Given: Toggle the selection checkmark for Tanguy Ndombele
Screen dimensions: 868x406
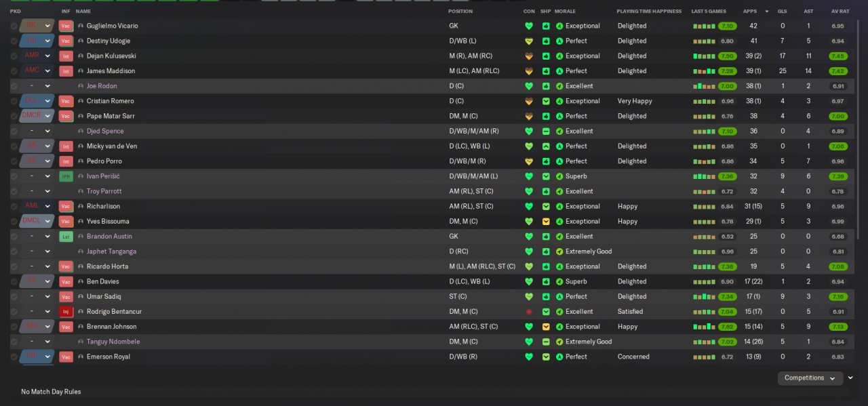Looking at the screenshot, I should (x=14, y=342).
